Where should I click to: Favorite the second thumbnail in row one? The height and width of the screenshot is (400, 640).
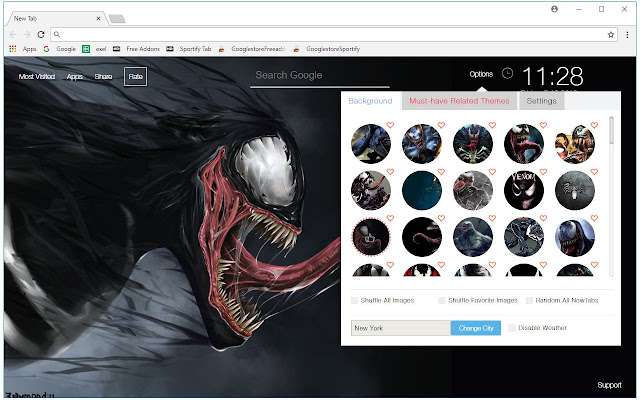(x=441, y=125)
